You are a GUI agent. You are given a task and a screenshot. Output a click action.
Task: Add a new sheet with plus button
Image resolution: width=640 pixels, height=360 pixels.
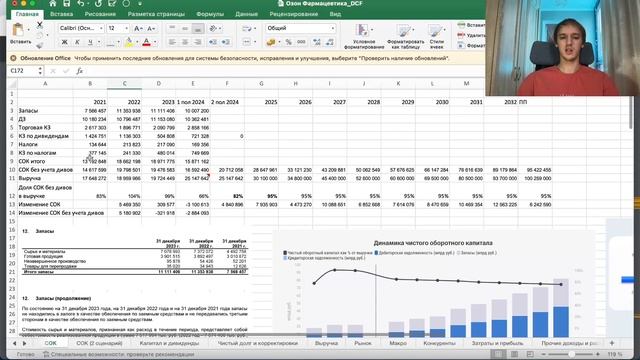tap(611, 343)
